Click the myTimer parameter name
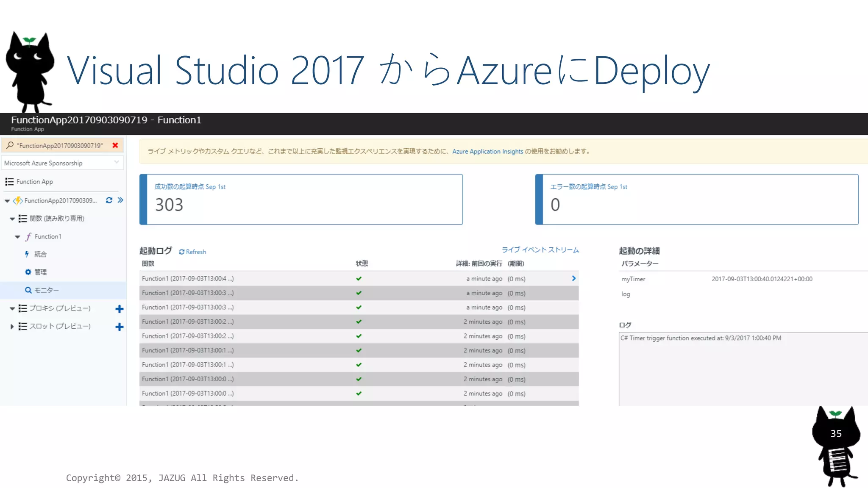Image resolution: width=868 pixels, height=488 pixels. (x=633, y=279)
